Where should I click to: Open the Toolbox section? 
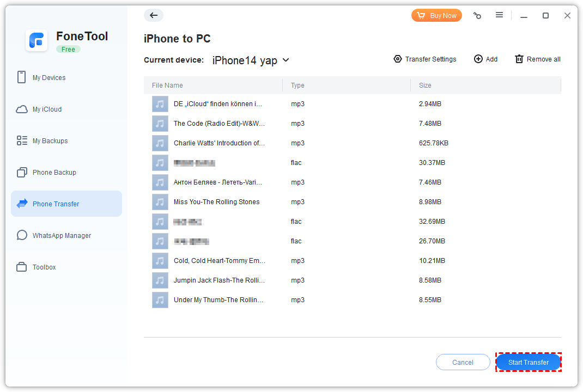click(44, 267)
